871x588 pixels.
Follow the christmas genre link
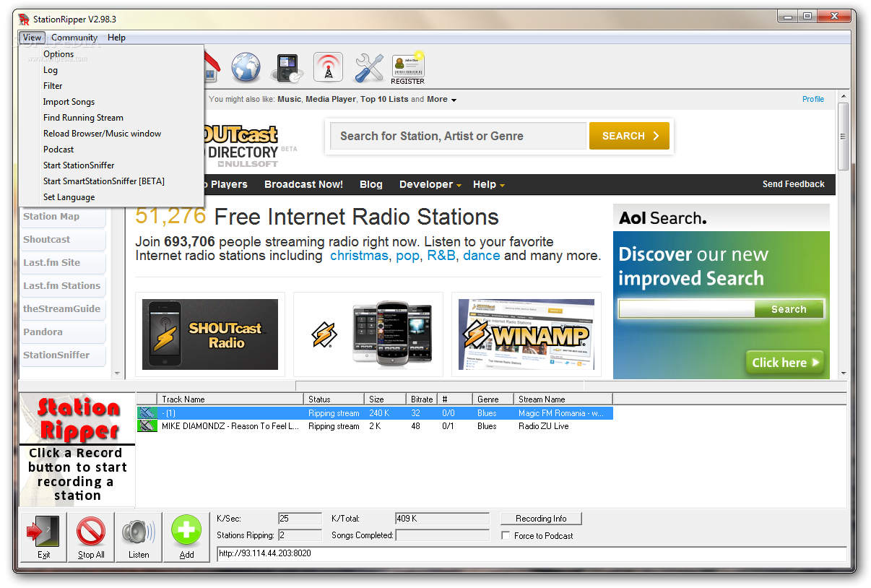point(359,256)
